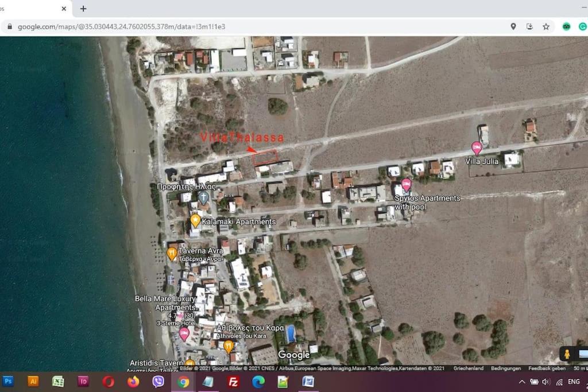Image resolution: width=588 pixels, height=392 pixels.
Task: Open Bella Mare Luxury Apartments hotel pin
Action: point(184,334)
